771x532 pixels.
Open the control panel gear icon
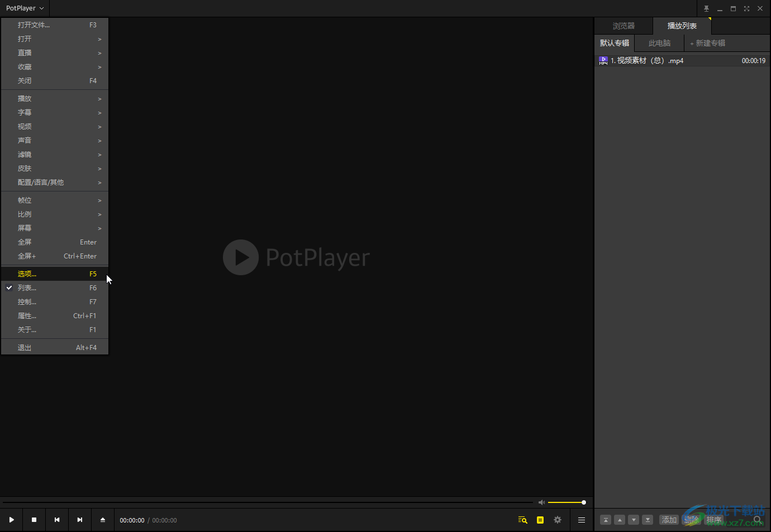point(558,520)
